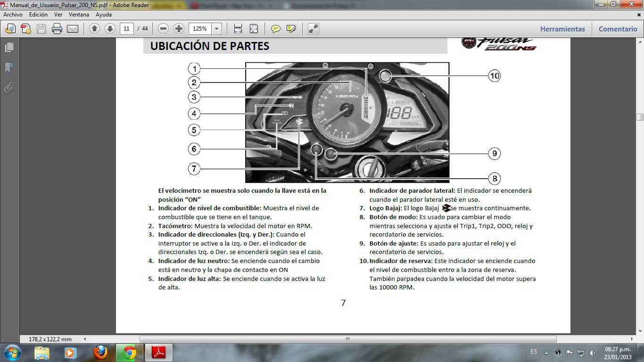Screen dimensions: 644x362
Task: Go to previous page with up arrow
Action: 94,29
